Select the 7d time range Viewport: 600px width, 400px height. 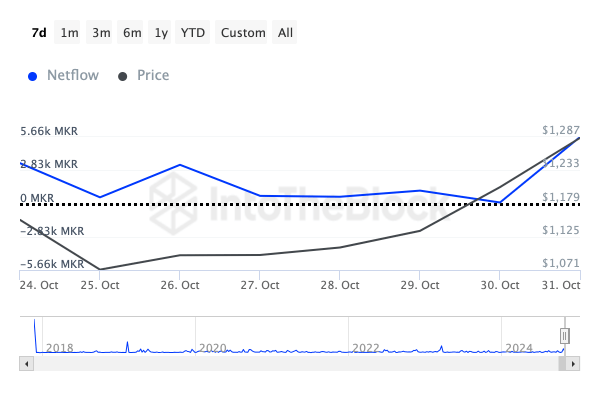point(39,33)
